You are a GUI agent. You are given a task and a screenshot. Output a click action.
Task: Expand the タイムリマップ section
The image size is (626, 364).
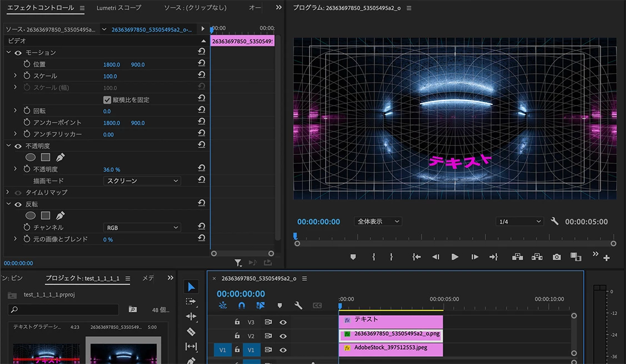(8, 192)
